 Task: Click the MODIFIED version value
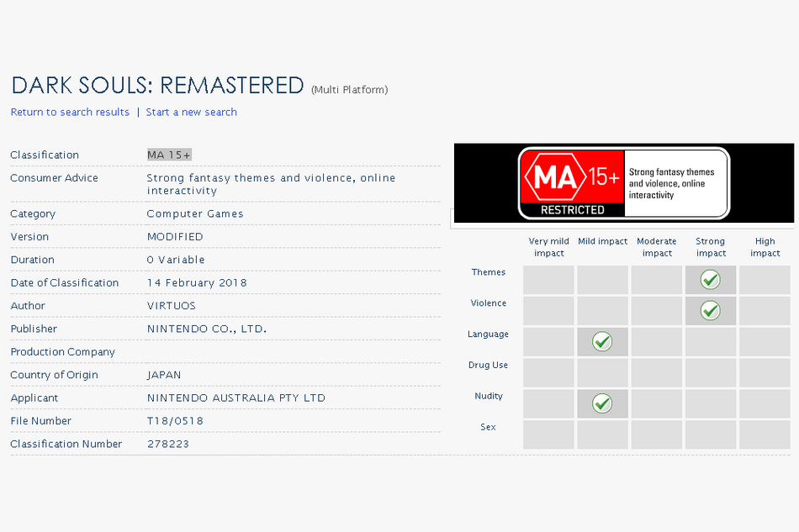tap(175, 237)
